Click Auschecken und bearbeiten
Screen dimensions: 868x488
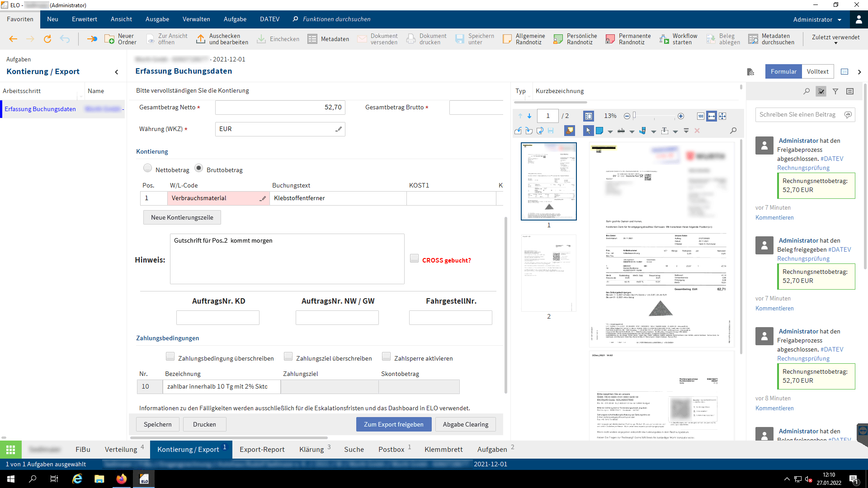[222, 39]
